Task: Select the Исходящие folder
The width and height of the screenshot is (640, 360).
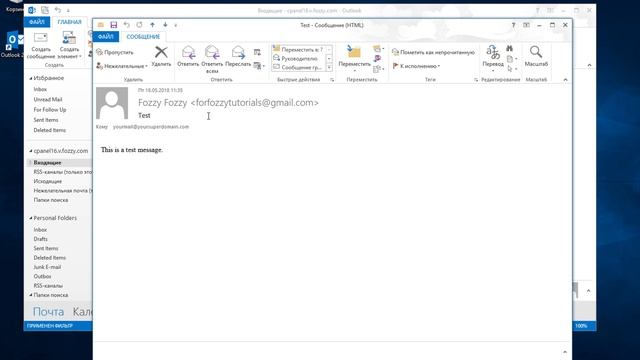Action: click(x=48, y=181)
